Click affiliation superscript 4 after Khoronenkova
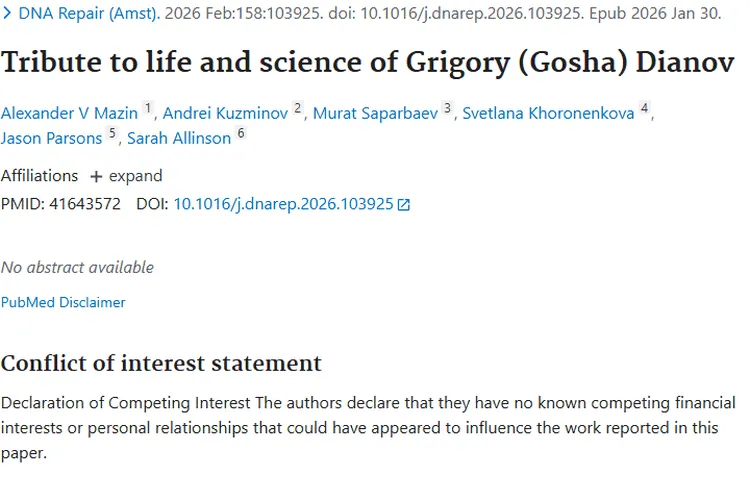750x500 pixels. click(x=644, y=108)
